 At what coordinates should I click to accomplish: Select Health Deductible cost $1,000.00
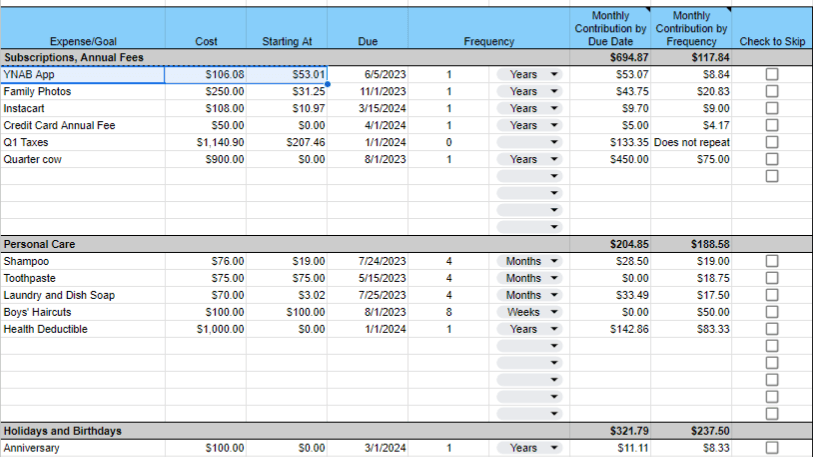(206, 329)
